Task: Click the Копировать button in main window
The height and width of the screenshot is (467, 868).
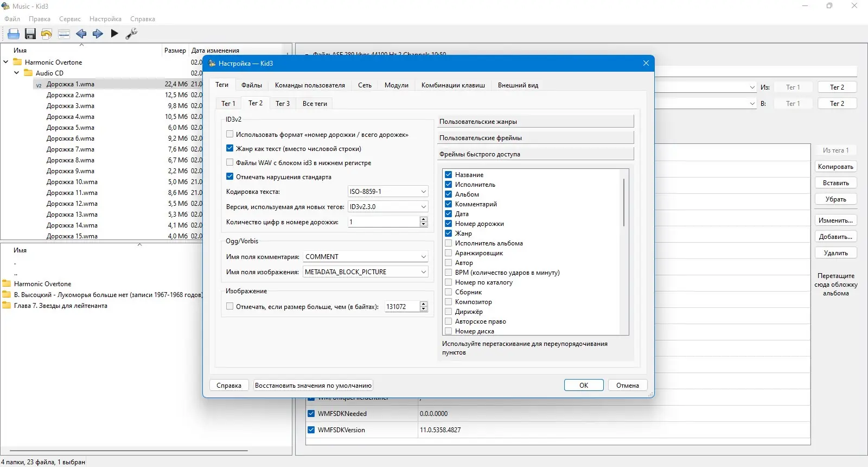Action: click(x=835, y=167)
